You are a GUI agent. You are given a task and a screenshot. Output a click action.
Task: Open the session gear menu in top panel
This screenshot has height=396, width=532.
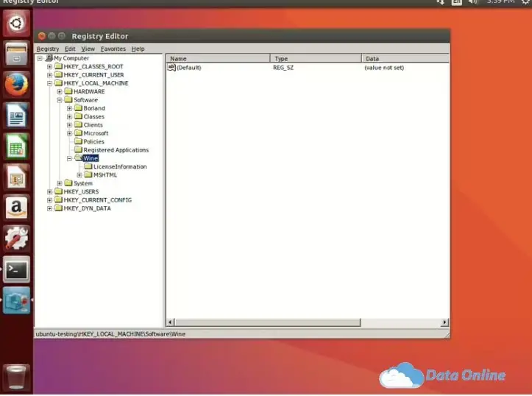[526, 2]
